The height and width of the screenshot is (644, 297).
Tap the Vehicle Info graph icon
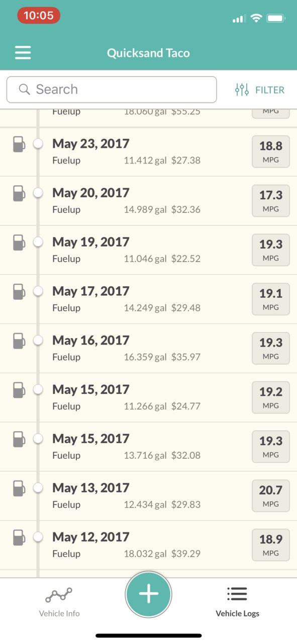coord(59,596)
